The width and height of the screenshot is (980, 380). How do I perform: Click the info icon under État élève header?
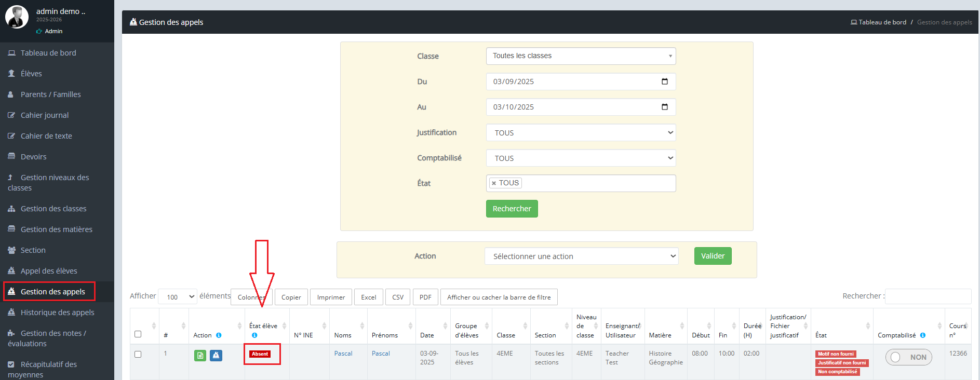click(254, 335)
